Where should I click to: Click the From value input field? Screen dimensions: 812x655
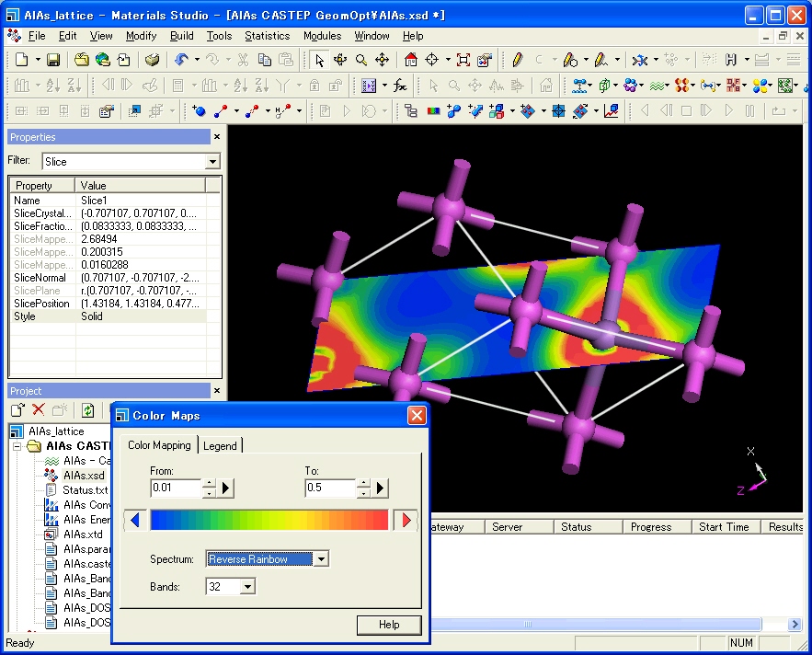[x=176, y=488]
